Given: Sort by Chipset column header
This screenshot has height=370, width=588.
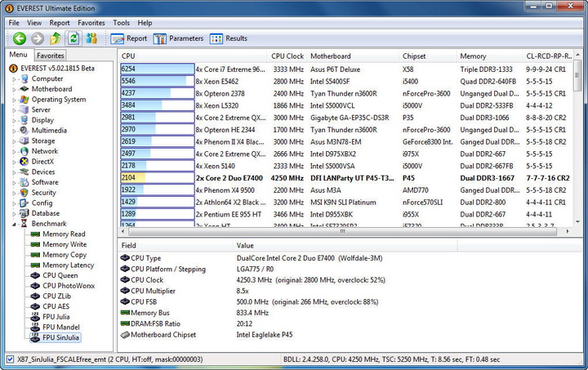Looking at the screenshot, I should click(428, 56).
